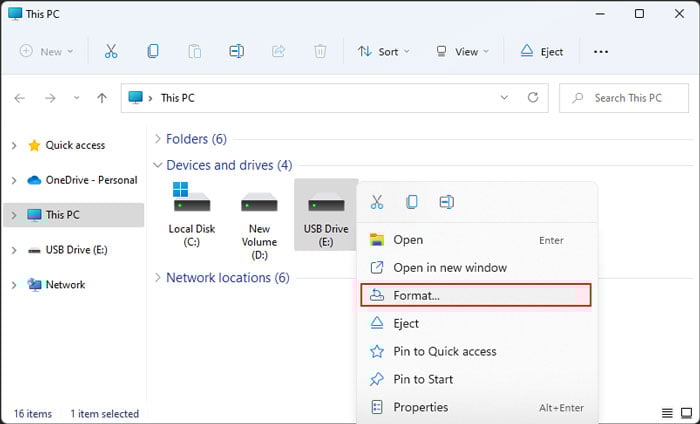Click the Rename icon in context menu

click(x=446, y=202)
